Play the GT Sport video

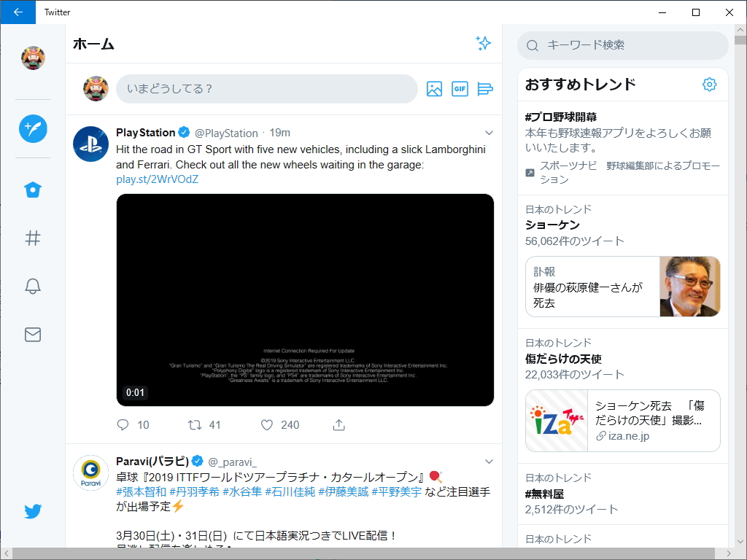(305, 300)
